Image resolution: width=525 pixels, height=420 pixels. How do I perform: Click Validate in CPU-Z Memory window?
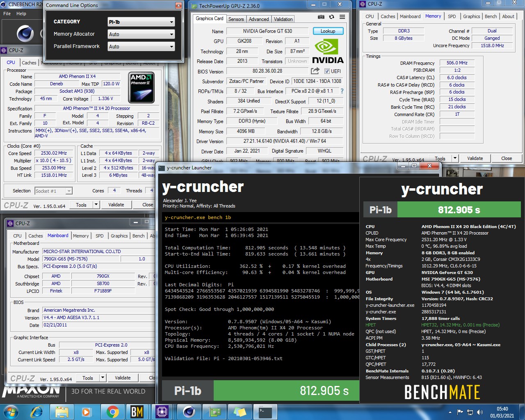point(475,158)
